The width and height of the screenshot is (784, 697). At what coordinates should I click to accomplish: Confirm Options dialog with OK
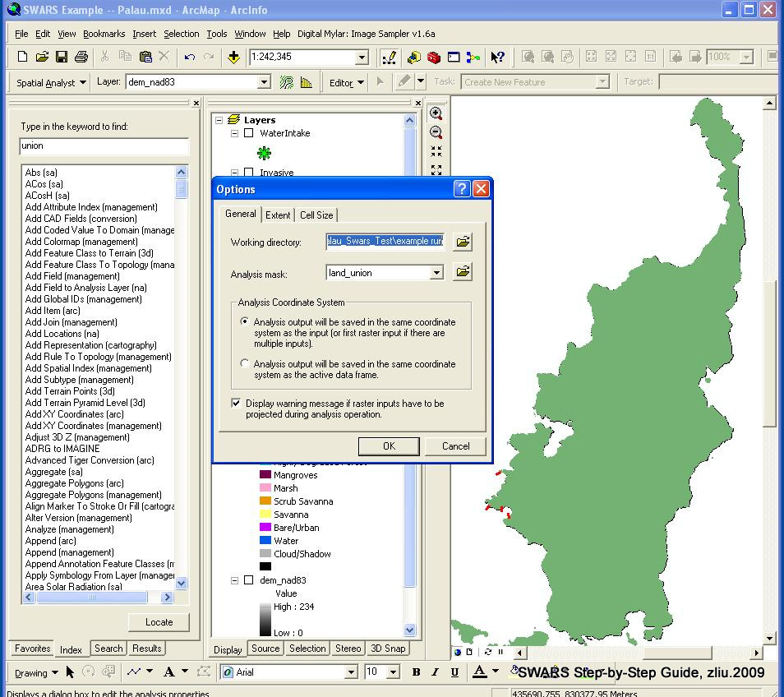tap(389, 446)
